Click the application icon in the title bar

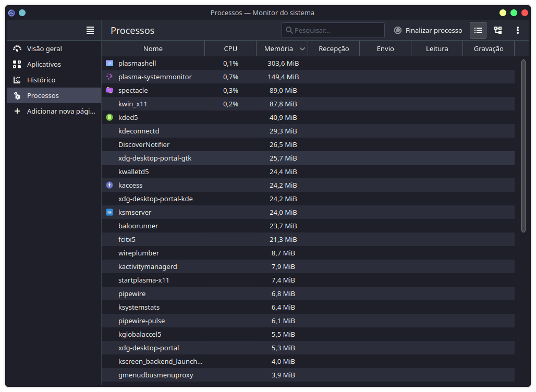coord(11,13)
